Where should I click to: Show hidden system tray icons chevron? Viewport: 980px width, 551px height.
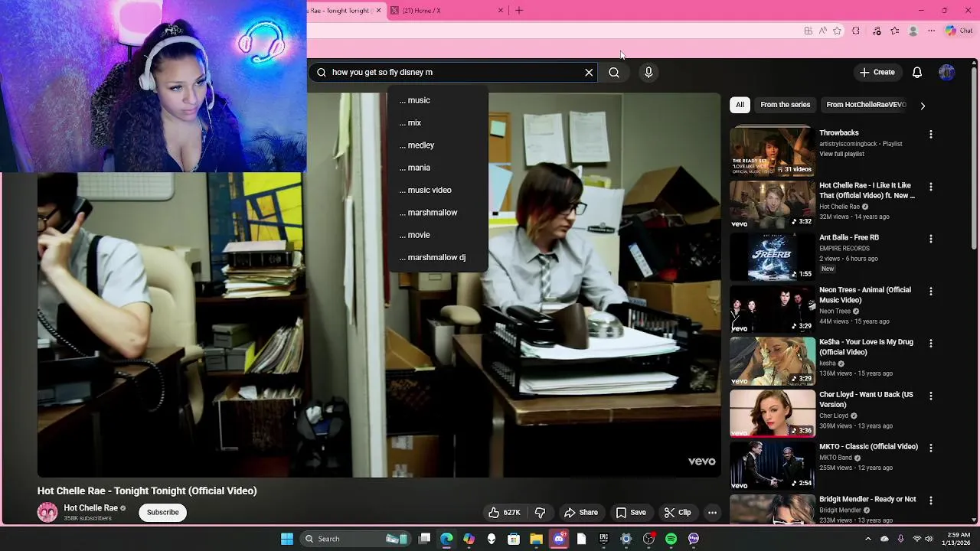867,539
